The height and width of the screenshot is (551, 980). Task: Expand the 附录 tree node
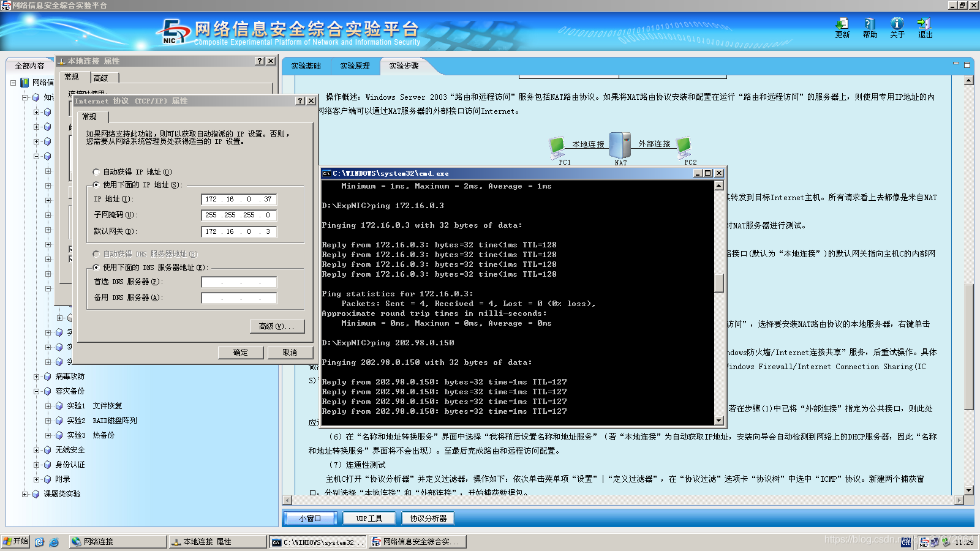(x=36, y=479)
